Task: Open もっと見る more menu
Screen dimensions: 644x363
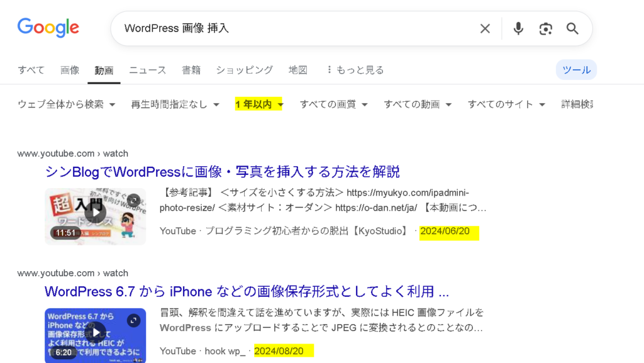Action: pyautogui.click(x=355, y=70)
